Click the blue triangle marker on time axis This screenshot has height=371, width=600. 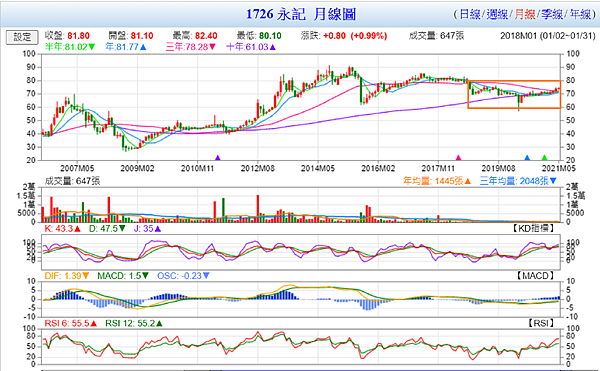(x=527, y=158)
